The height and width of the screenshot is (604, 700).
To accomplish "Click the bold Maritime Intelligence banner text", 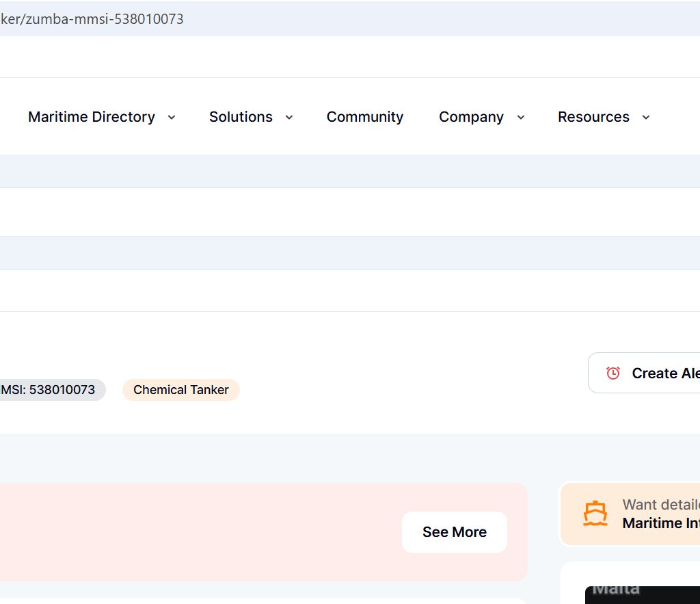I will coord(660,523).
